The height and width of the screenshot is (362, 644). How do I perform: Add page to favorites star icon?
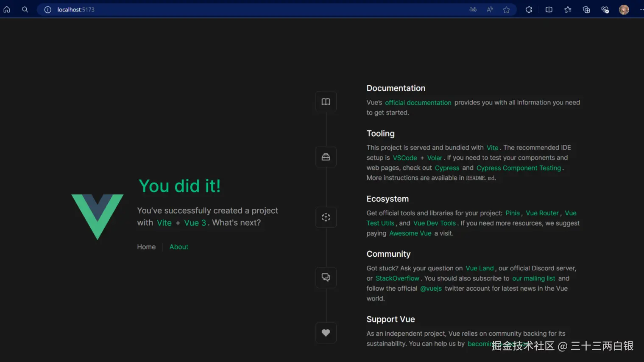click(x=506, y=9)
